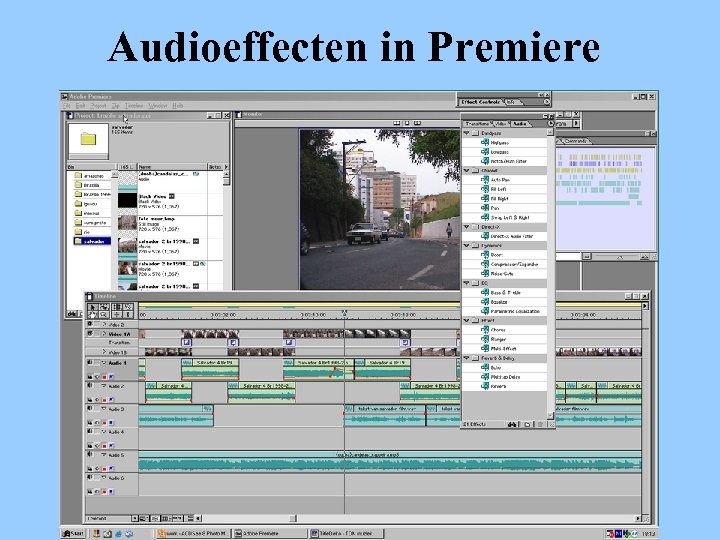Screen dimensions: 720x540
Task: Select the Multitap Delay effect
Action: (x=505, y=377)
